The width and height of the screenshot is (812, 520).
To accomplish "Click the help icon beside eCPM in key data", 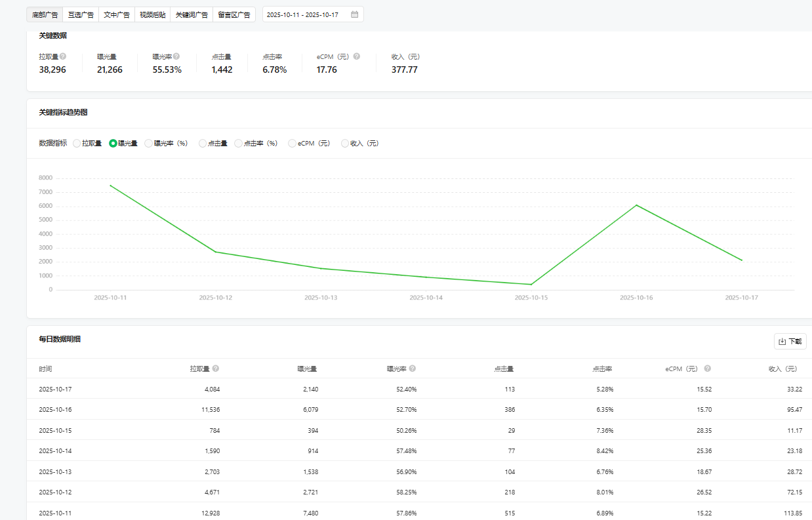I will 357,56.
